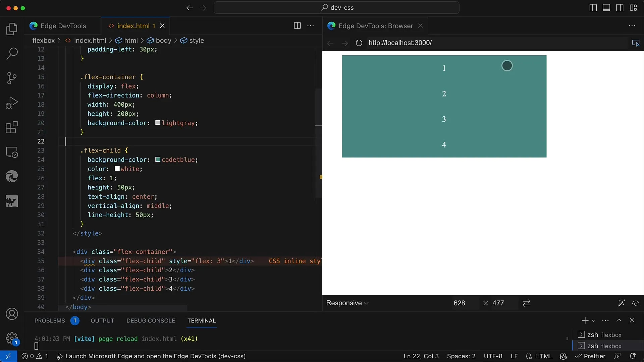
Task: Click the Launch Microsoft Edge status button
Action: tap(151, 356)
